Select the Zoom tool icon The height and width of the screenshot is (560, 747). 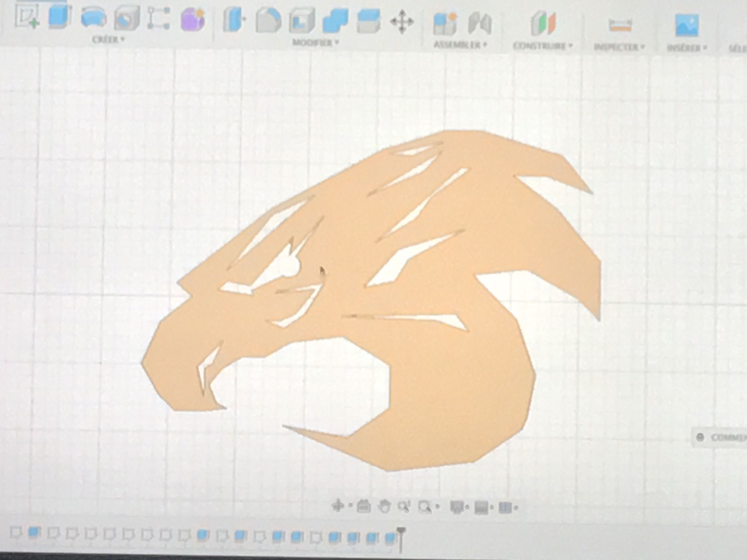404,506
